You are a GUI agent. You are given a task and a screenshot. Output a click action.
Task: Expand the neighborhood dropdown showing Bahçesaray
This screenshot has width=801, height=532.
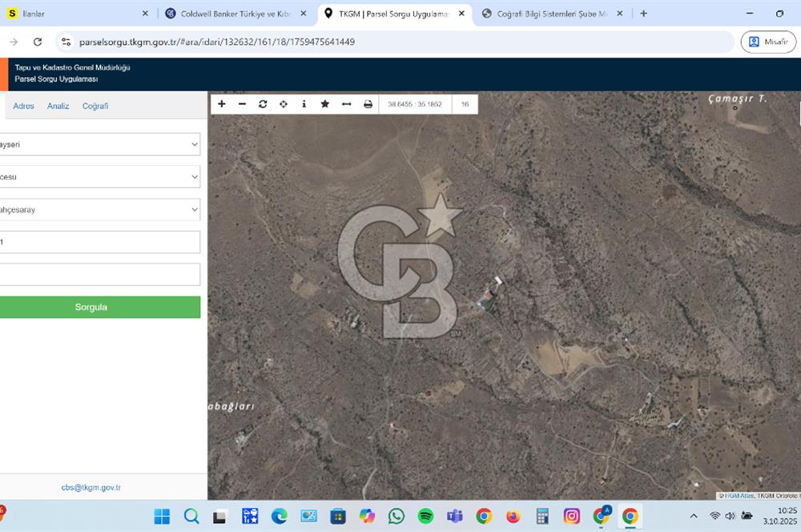click(x=99, y=210)
